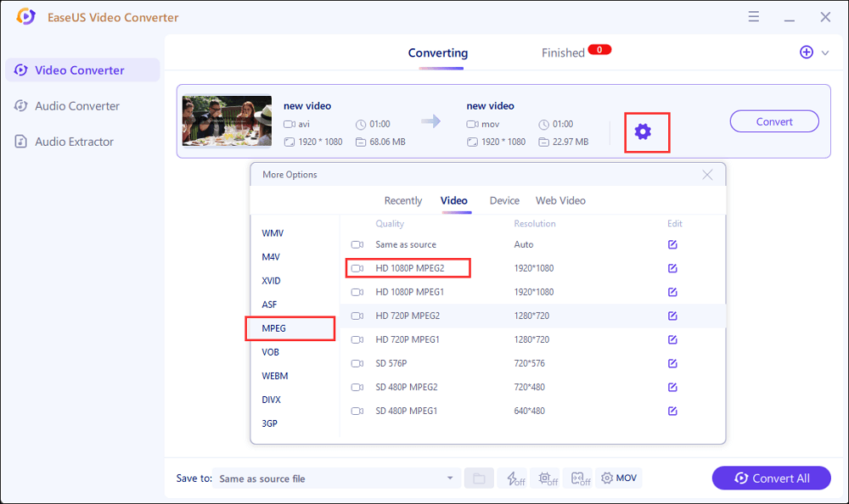The width and height of the screenshot is (849, 504).
Task: Click the add file plus icon
Action: (x=807, y=53)
